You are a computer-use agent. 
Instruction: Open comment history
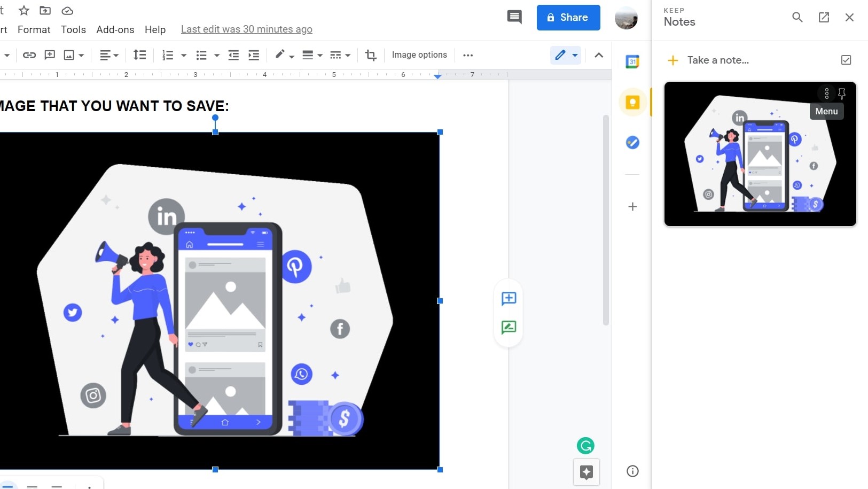[514, 17]
